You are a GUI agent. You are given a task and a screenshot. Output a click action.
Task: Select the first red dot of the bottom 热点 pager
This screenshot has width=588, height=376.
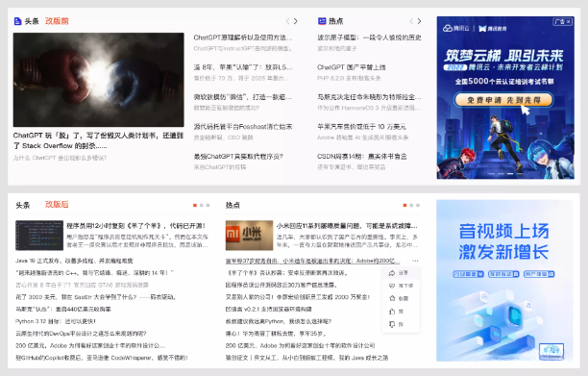tap(404, 205)
